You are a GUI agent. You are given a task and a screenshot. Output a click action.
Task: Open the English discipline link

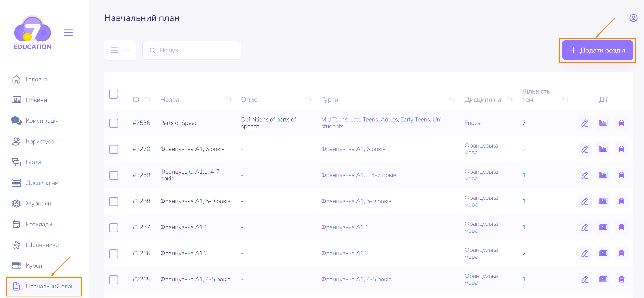point(474,123)
